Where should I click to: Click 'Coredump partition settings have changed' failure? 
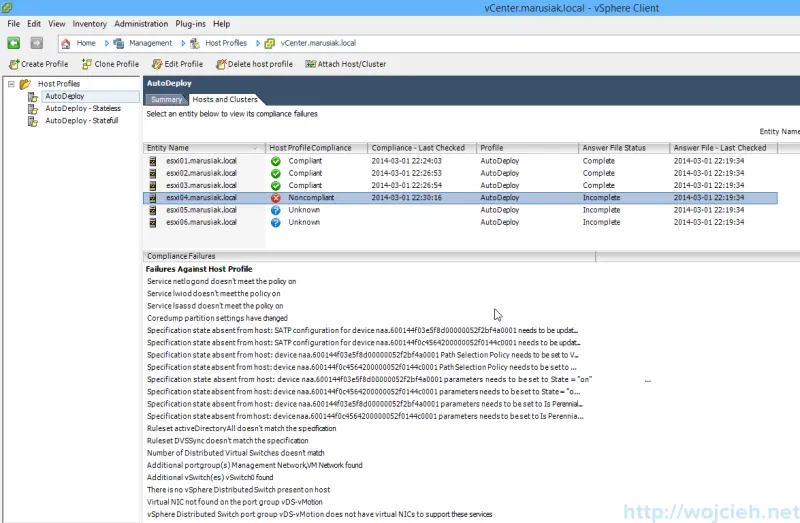click(217, 318)
